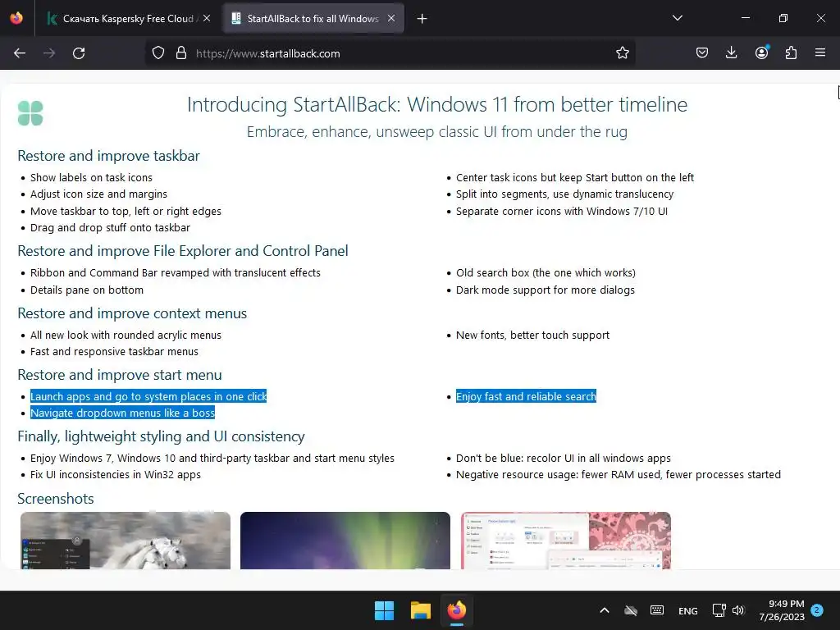This screenshot has height=630, width=840.
Task: Click the cloud sync tray icon
Action: pyautogui.click(x=631, y=610)
